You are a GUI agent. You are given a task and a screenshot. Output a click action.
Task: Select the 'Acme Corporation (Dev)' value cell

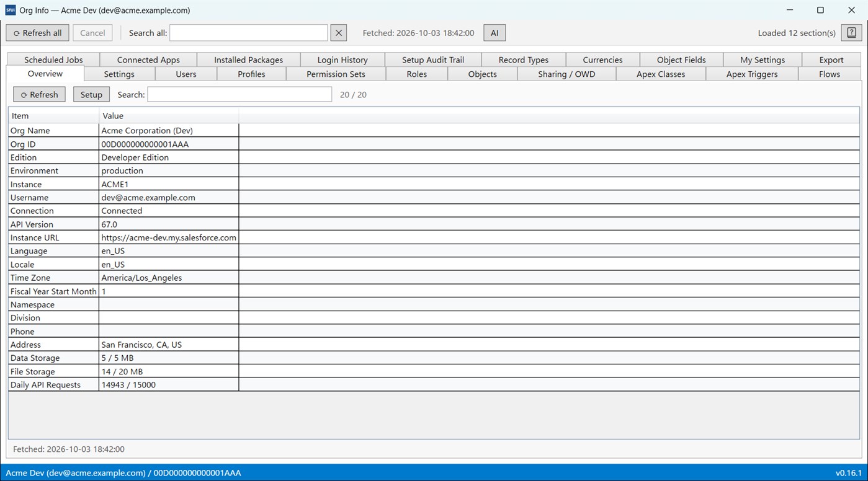169,130
